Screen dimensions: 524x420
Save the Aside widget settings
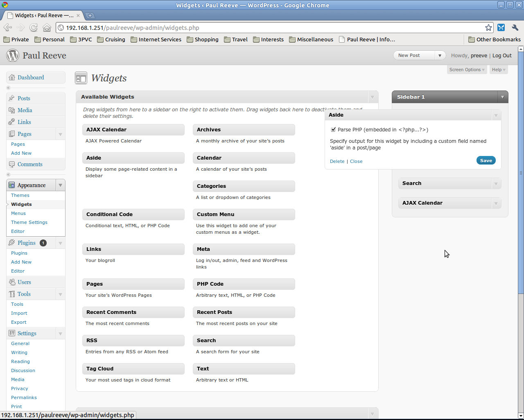pos(486,160)
